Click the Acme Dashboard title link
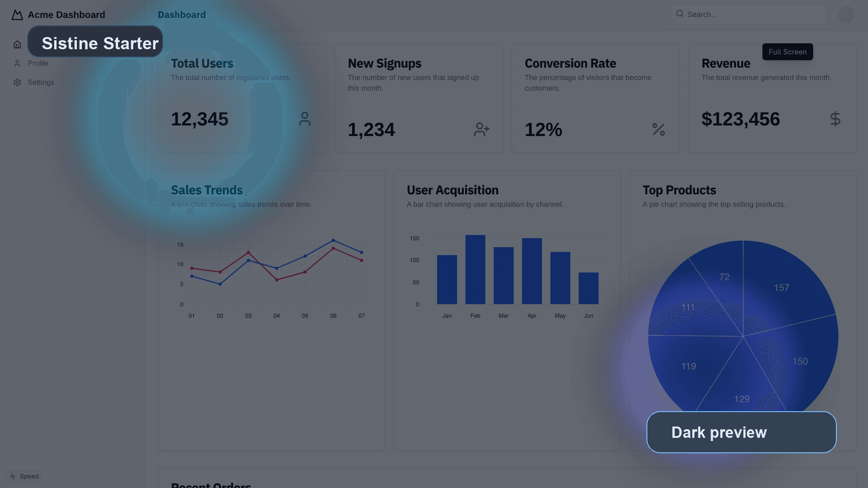 tap(66, 15)
